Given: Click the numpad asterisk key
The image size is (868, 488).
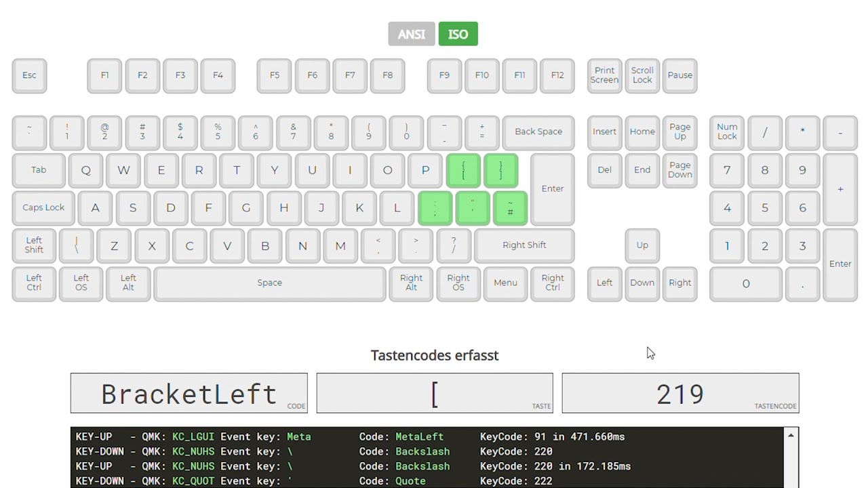Looking at the screenshot, I should click(802, 132).
